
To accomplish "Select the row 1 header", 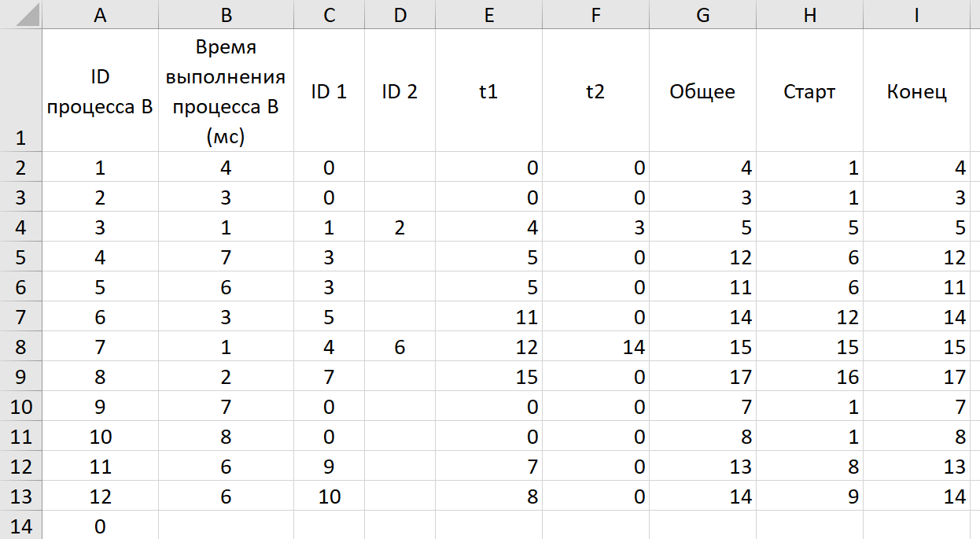I will (x=20, y=90).
